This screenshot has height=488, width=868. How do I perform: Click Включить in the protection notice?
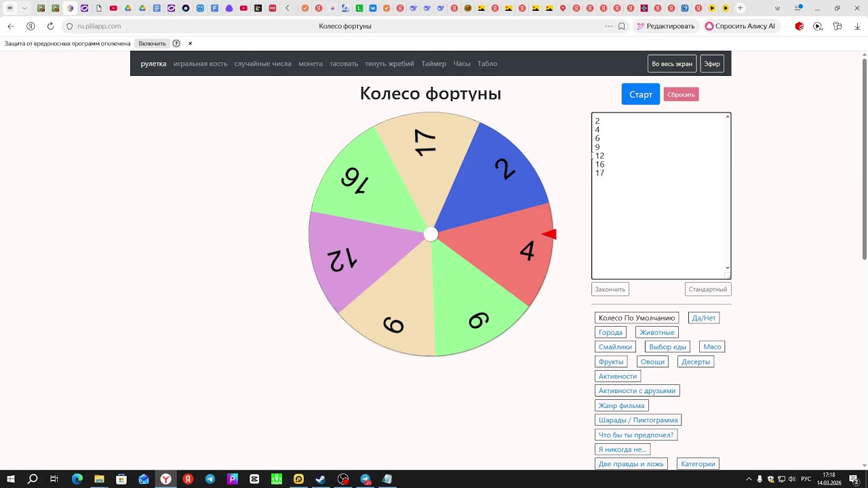[152, 43]
